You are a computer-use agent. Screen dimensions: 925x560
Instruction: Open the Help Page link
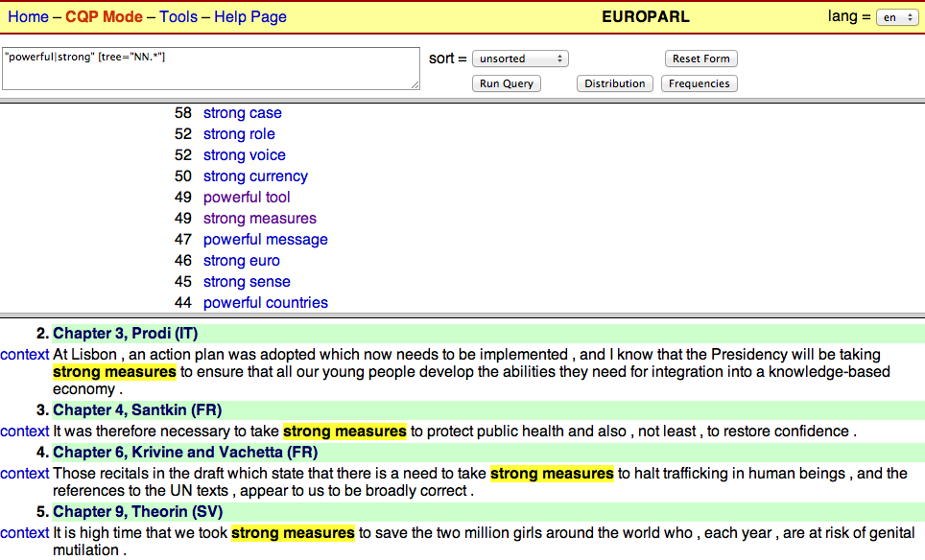(250, 17)
